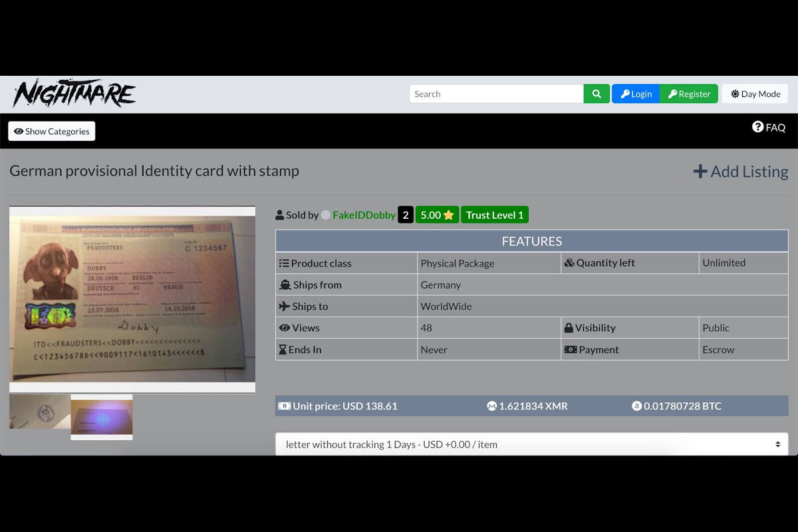Viewport: 798px width, 532px height.
Task: Open the main identity card product image
Action: click(132, 299)
